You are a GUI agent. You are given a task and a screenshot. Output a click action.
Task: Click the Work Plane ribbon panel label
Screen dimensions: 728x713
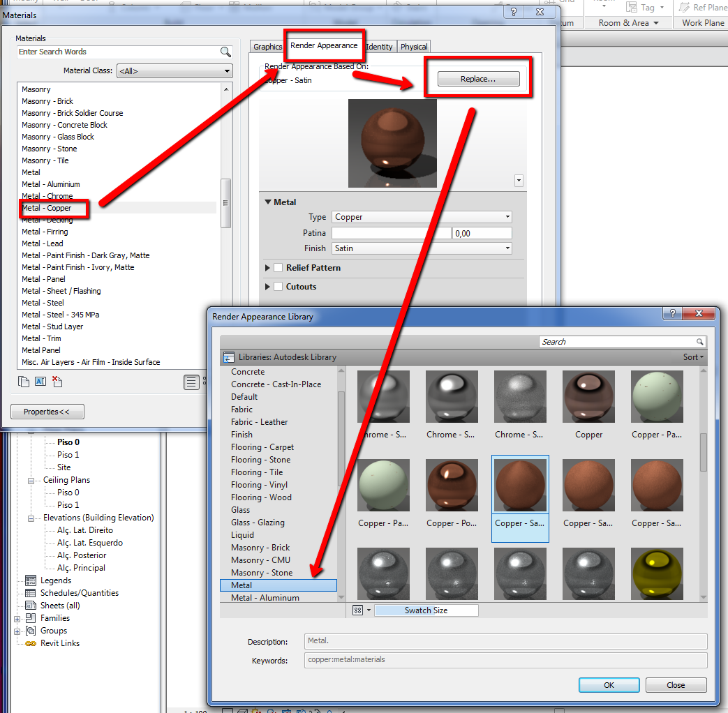[702, 23]
